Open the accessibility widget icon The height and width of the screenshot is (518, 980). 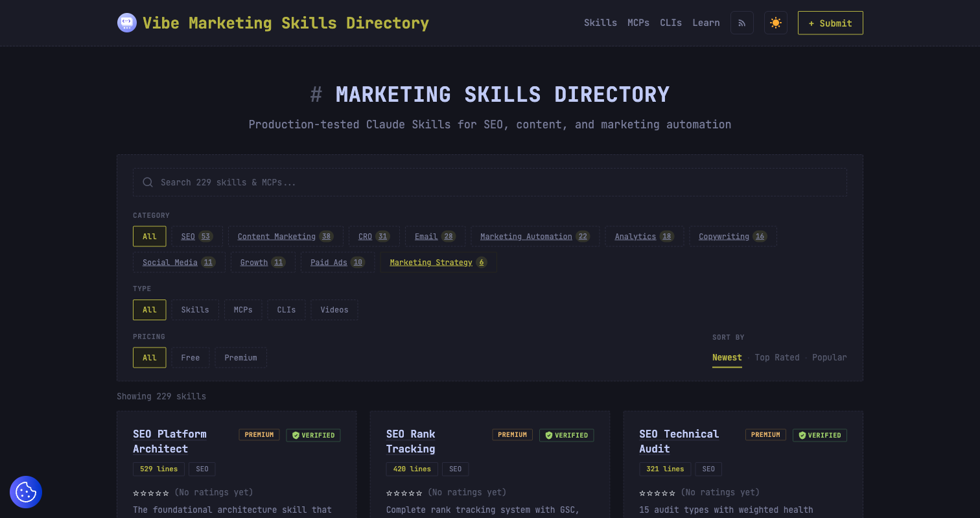click(x=25, y=492)
